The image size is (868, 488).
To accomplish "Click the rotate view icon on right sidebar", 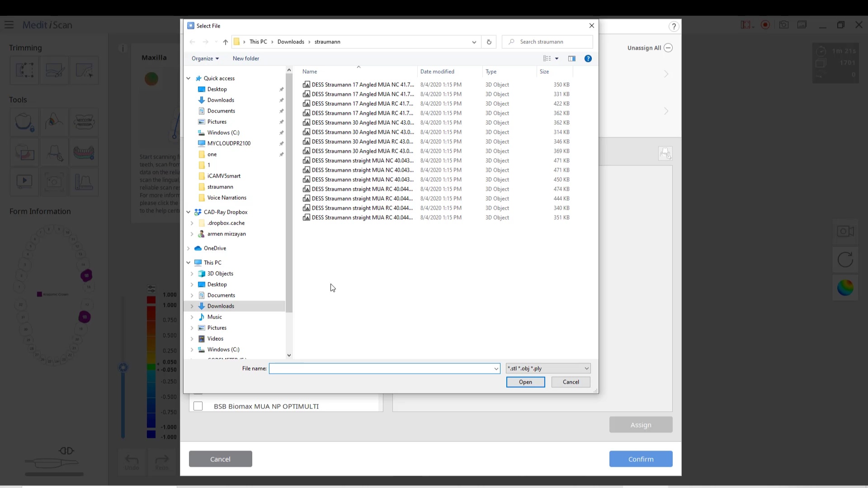I will click(x=845, y=259).
